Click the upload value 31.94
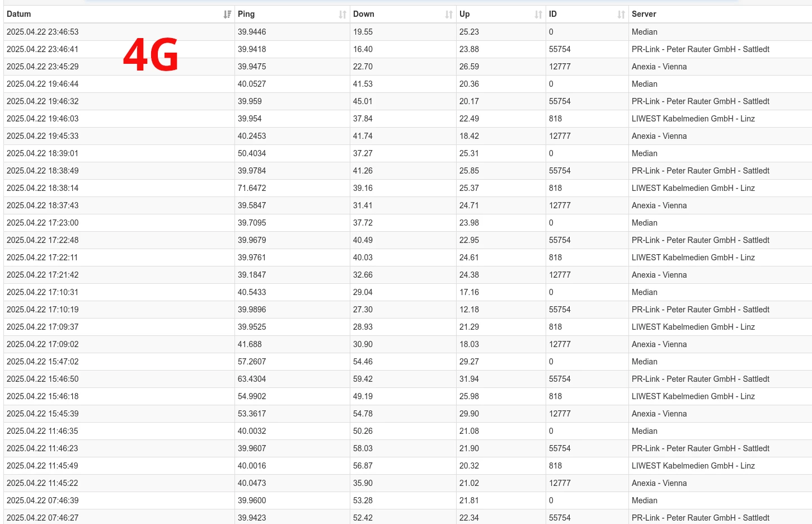 coord(469,379)
